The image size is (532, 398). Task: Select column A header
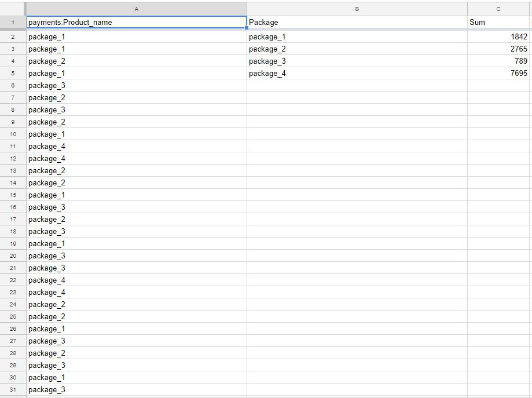137,9
